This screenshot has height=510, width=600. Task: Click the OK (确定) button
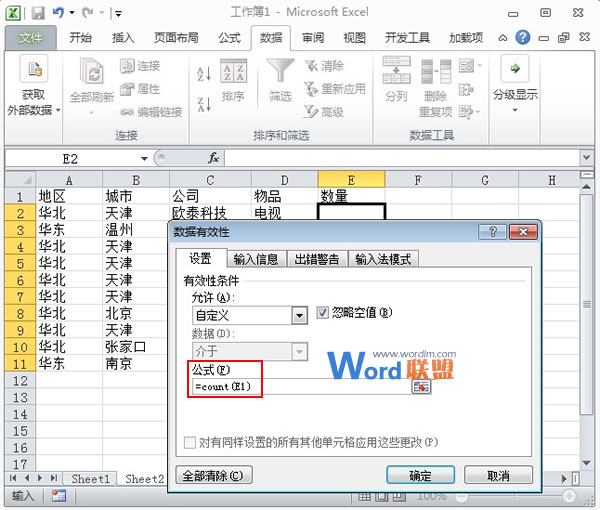pos(421,476)
